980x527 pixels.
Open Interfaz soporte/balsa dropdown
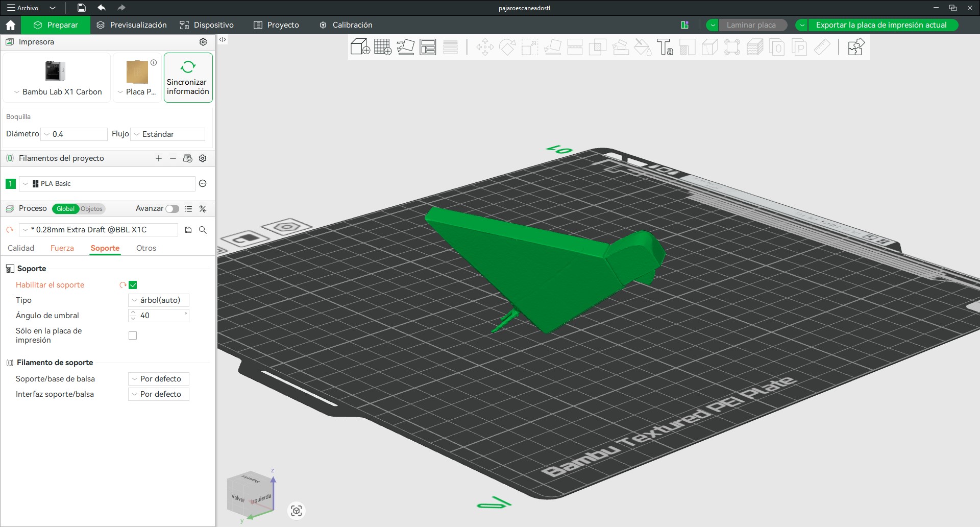(158, 394)
